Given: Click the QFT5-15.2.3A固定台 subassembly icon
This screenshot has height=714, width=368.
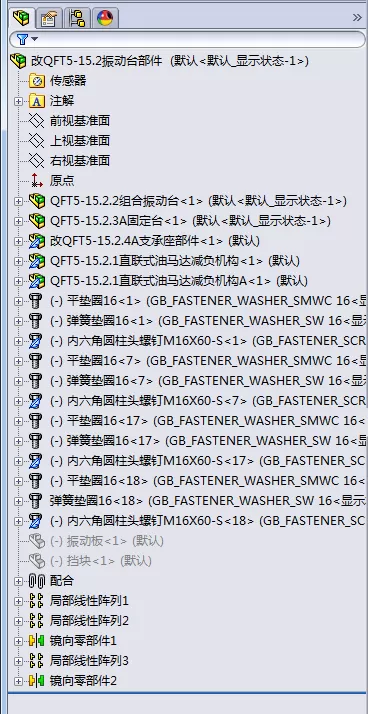Looking at the screenshot, I should (37, 221).
